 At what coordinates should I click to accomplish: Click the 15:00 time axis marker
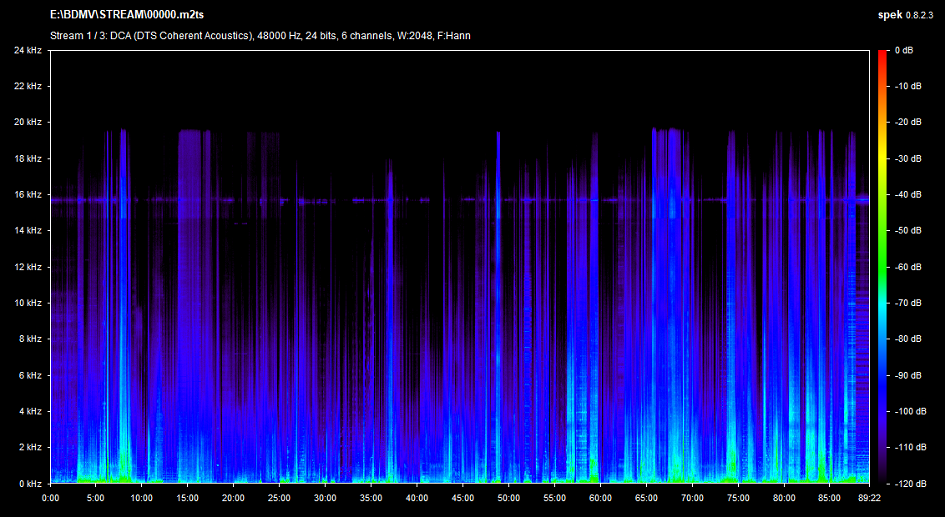point(187,497)
